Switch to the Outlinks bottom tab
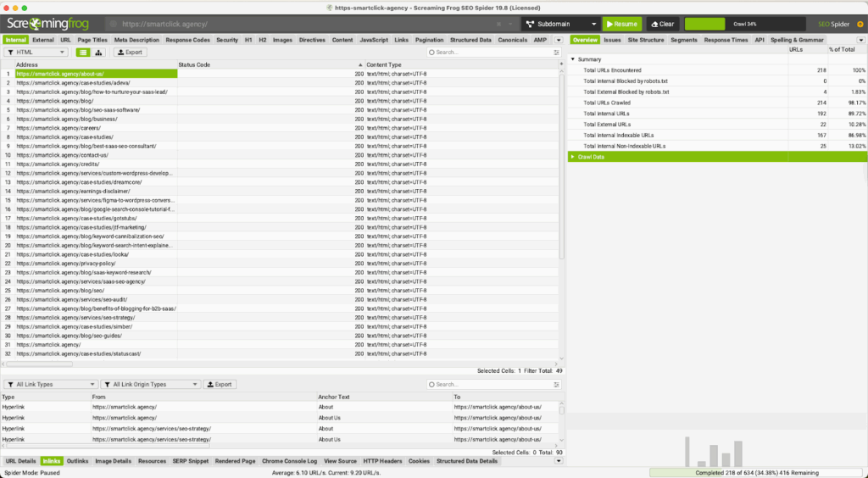 click(x=77, y=461)
